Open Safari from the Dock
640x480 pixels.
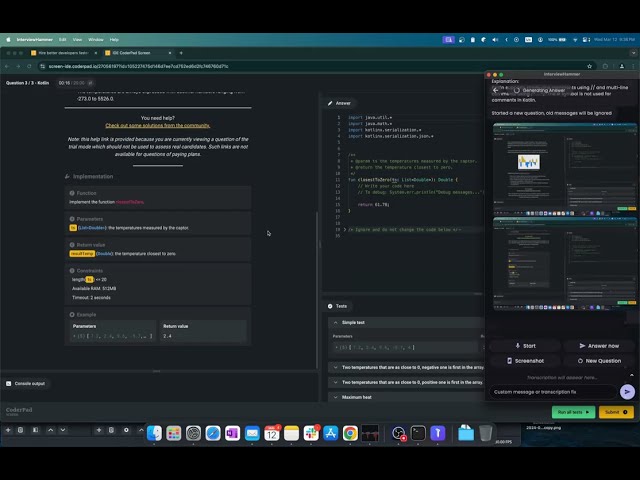point(213,433)
